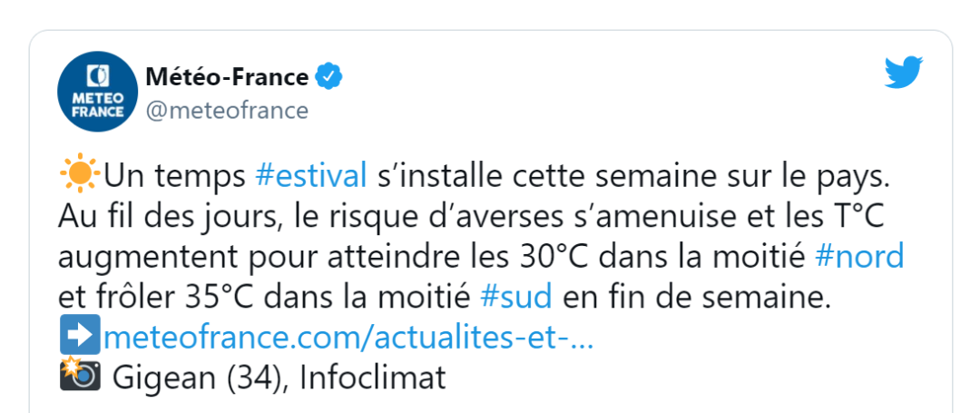Click the camera flash emoji
980x413 pixels.
80,376
